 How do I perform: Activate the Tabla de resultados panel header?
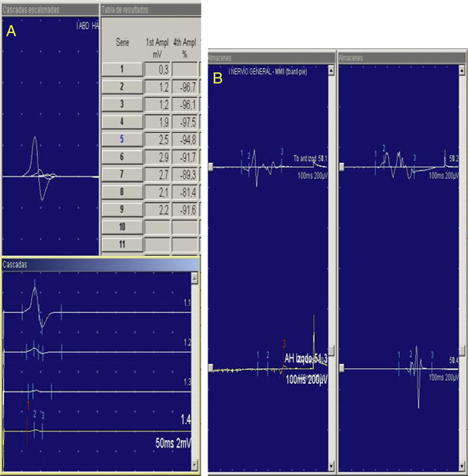[150, 10]
